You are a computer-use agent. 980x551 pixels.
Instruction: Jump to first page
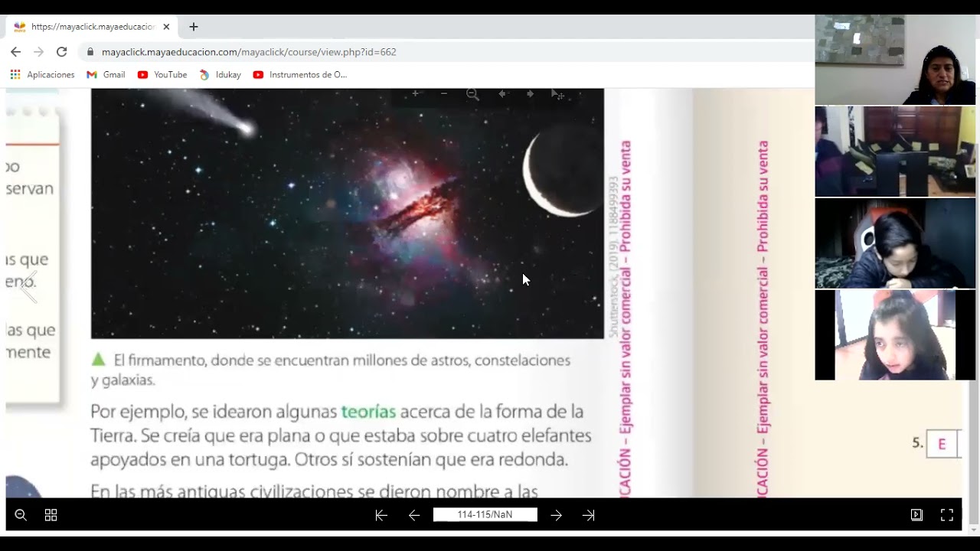click(381, 515)
